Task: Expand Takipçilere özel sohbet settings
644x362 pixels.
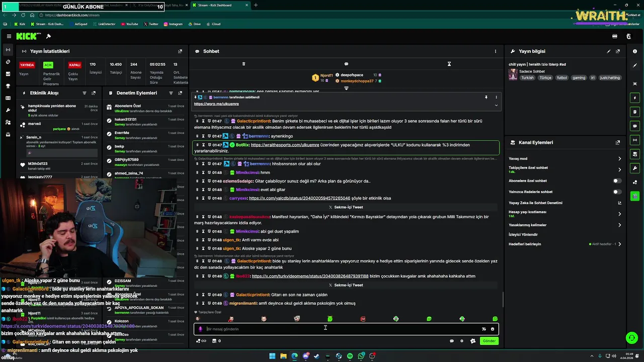Action: point(619,169)
